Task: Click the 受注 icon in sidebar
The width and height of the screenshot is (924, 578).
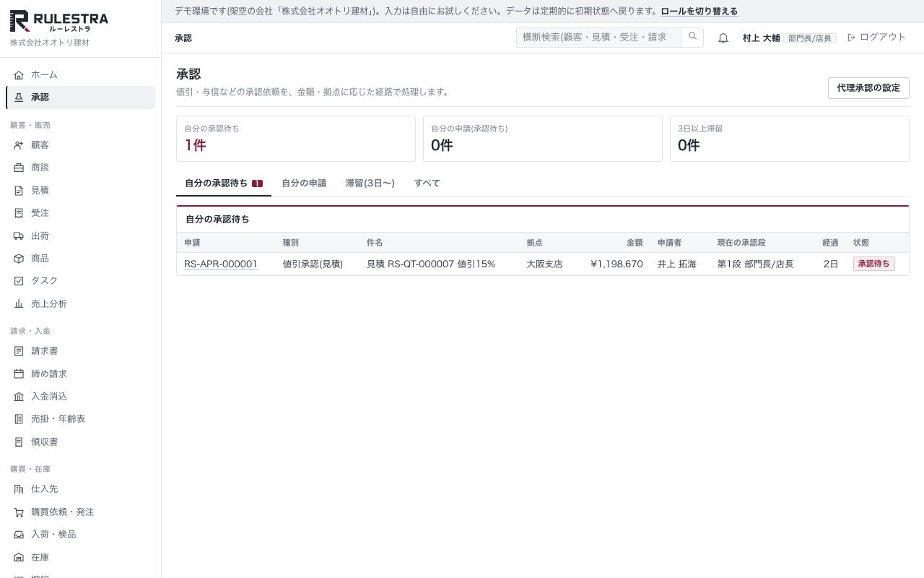Action: point(19,213)
